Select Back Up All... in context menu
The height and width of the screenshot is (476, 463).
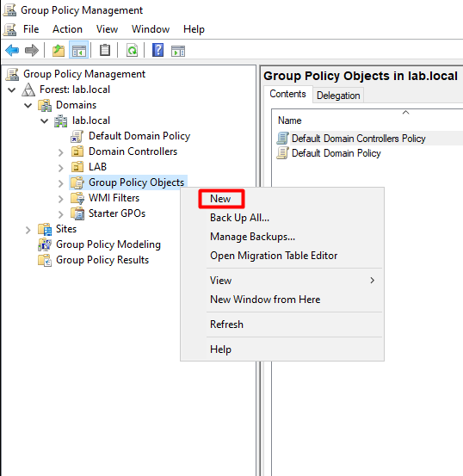(239, 218)
